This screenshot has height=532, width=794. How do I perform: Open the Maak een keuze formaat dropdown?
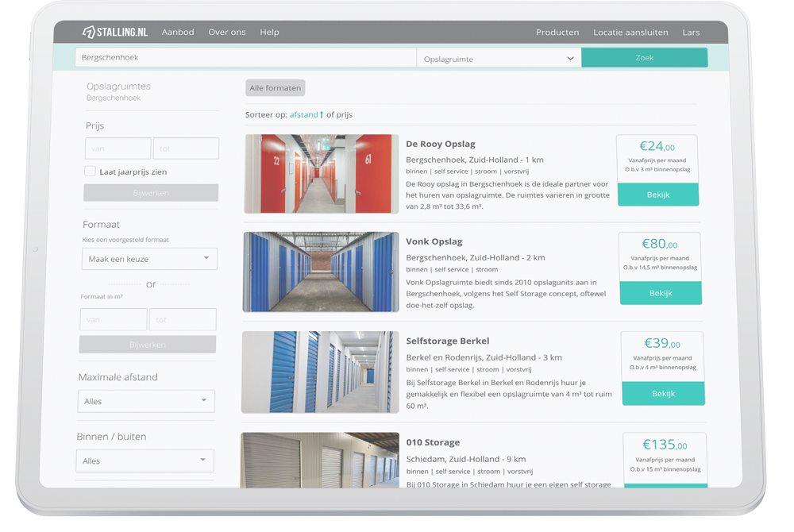149,259
